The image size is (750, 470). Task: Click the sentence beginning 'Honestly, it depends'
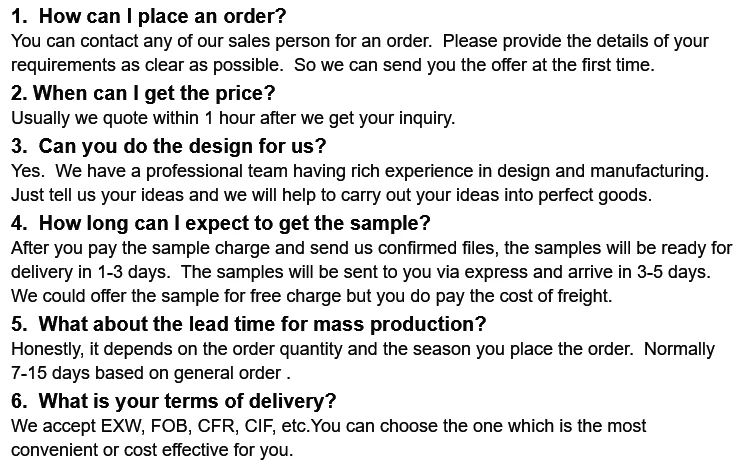pos(322,349)
